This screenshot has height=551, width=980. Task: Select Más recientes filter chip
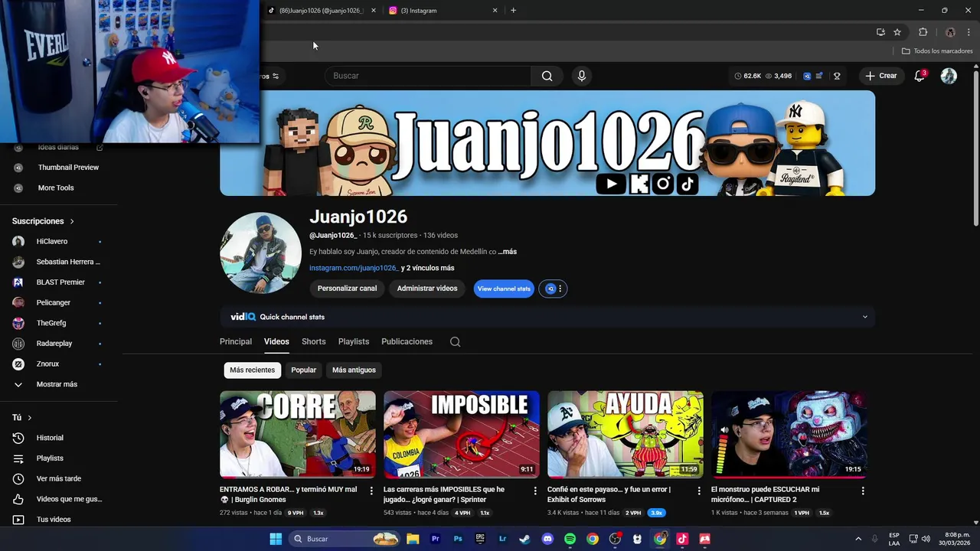pyautogui.click(x=252, y=370)
